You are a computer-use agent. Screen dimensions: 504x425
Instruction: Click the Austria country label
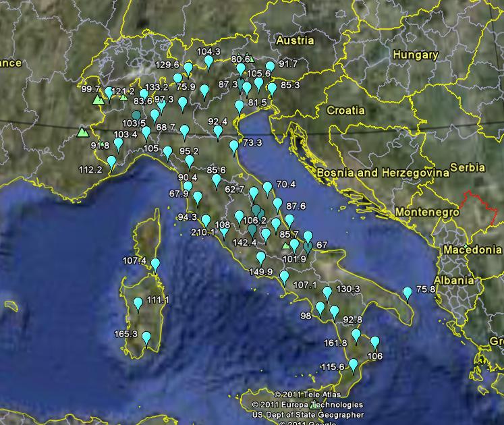[295, 40]
